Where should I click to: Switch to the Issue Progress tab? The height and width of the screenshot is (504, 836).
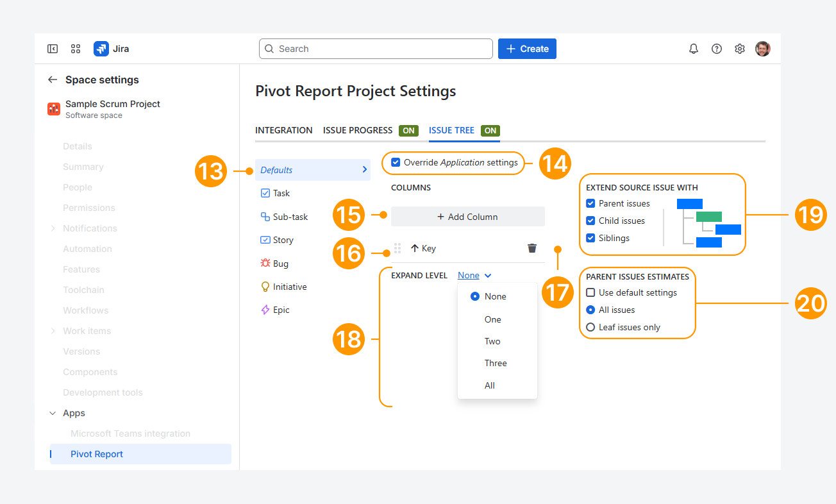[x=358, y=130]
